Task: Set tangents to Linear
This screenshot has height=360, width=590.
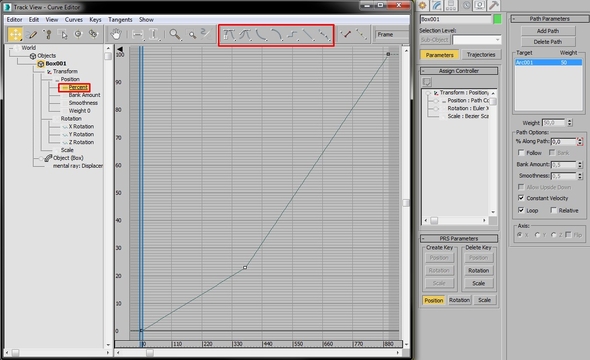Action: (308, 35)
